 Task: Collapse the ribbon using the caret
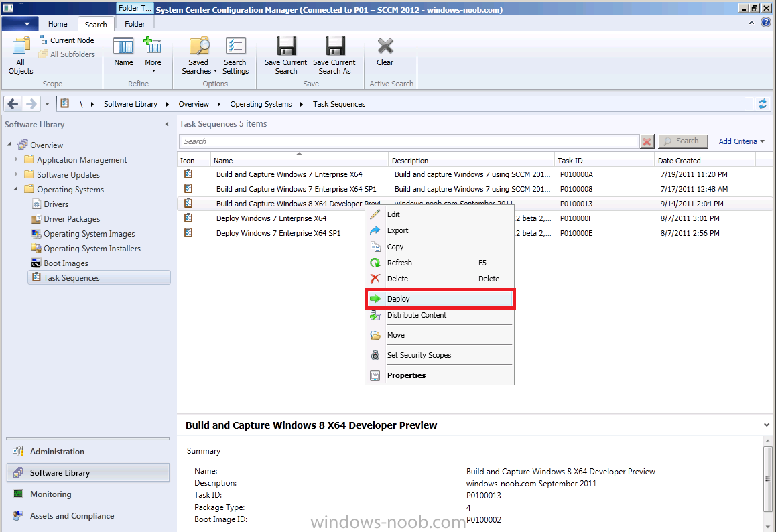pyautogui.click(x=751, y=23)
